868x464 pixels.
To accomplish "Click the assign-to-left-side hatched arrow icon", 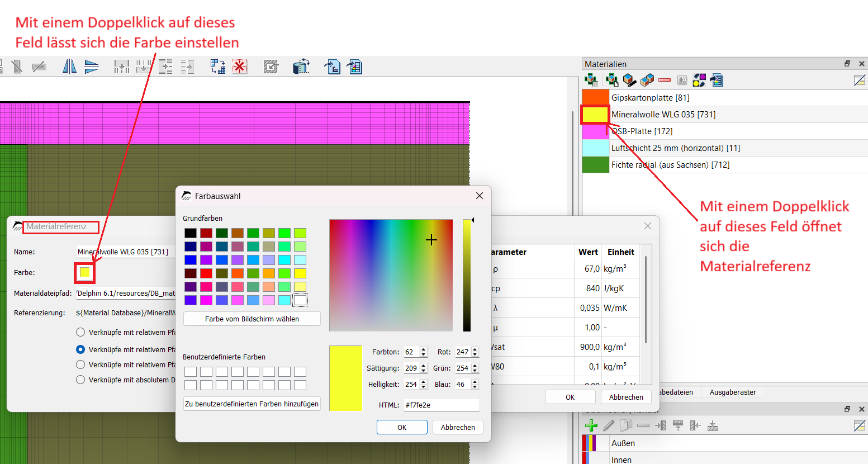I will click(x=661, y=426).
